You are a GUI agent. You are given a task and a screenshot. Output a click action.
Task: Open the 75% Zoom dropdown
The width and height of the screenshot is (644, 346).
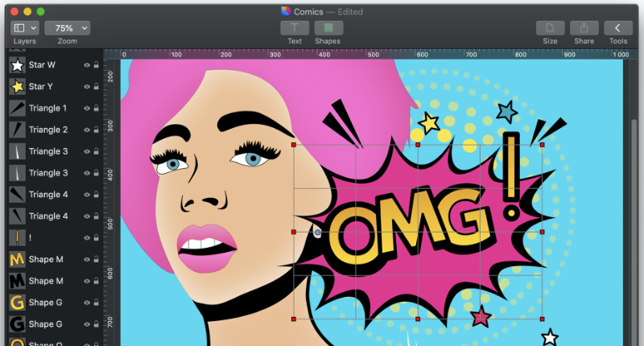[x=68, y=28]
